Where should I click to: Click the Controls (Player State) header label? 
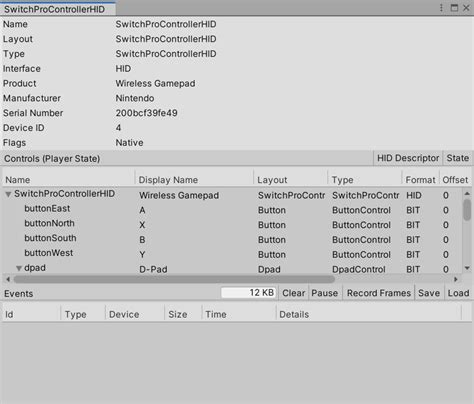coord(52,159)
